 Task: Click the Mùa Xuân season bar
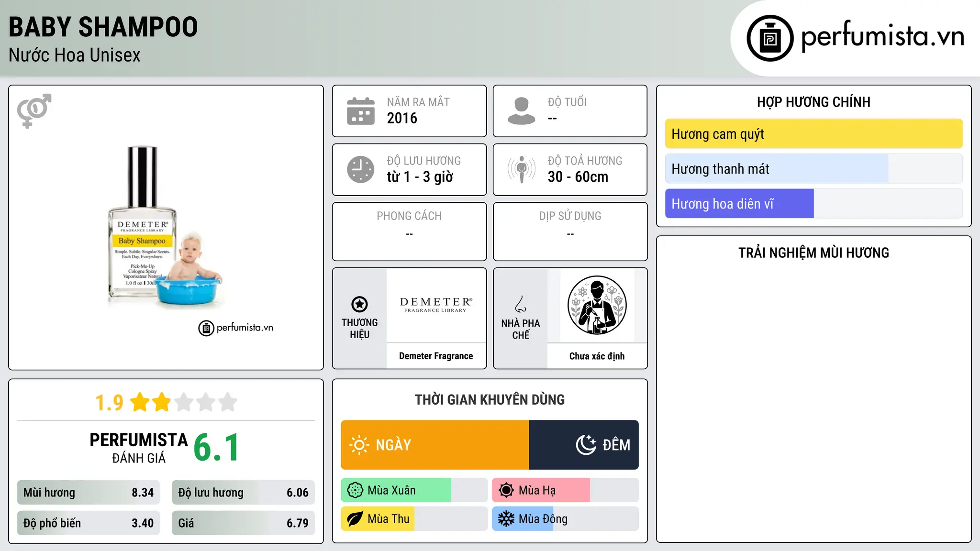[414, 490]
